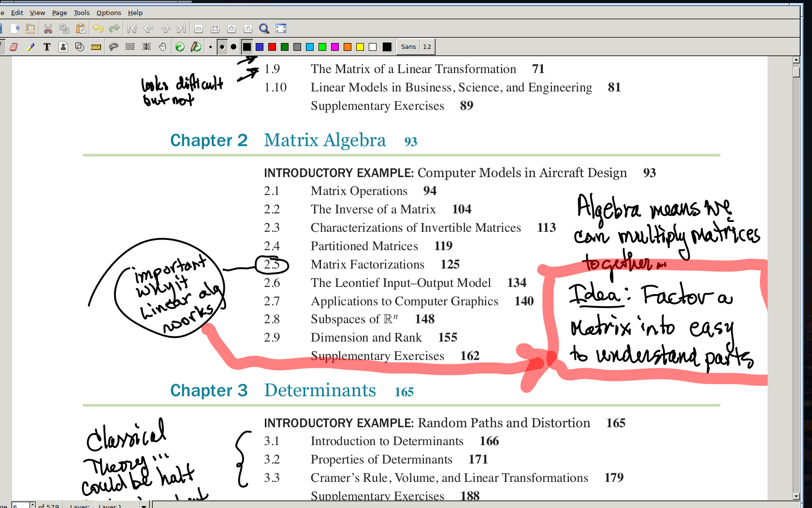812x508 pixels.
Task: Select the Highlighter tool
Action: [x=31, y=47]
